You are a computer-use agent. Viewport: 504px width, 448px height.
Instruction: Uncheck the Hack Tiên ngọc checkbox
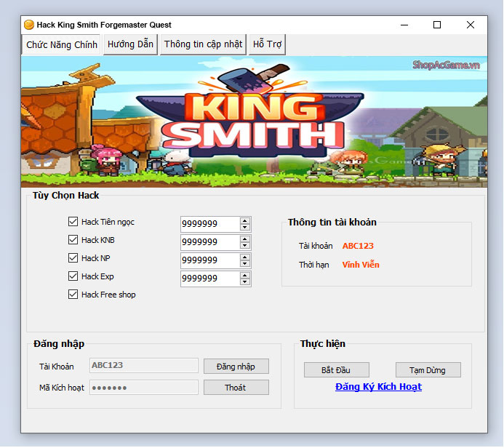pyautogui.click(x=73, y=222)
